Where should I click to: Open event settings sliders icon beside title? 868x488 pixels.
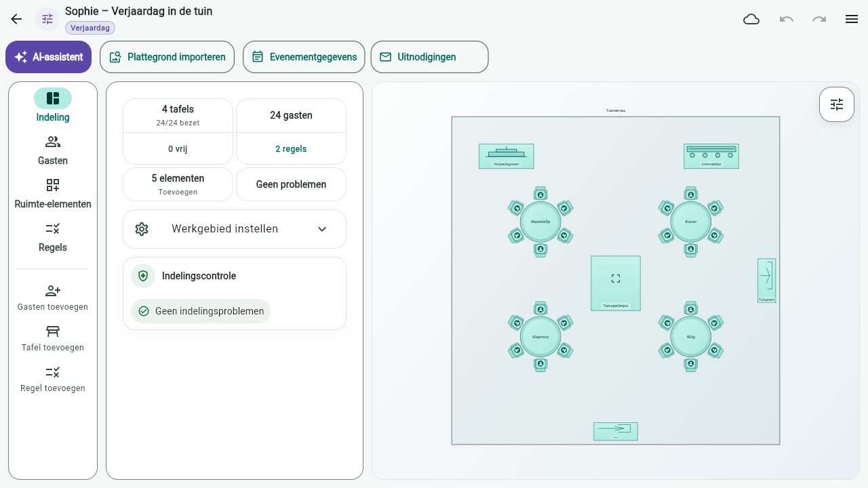(x=47, y=19)
